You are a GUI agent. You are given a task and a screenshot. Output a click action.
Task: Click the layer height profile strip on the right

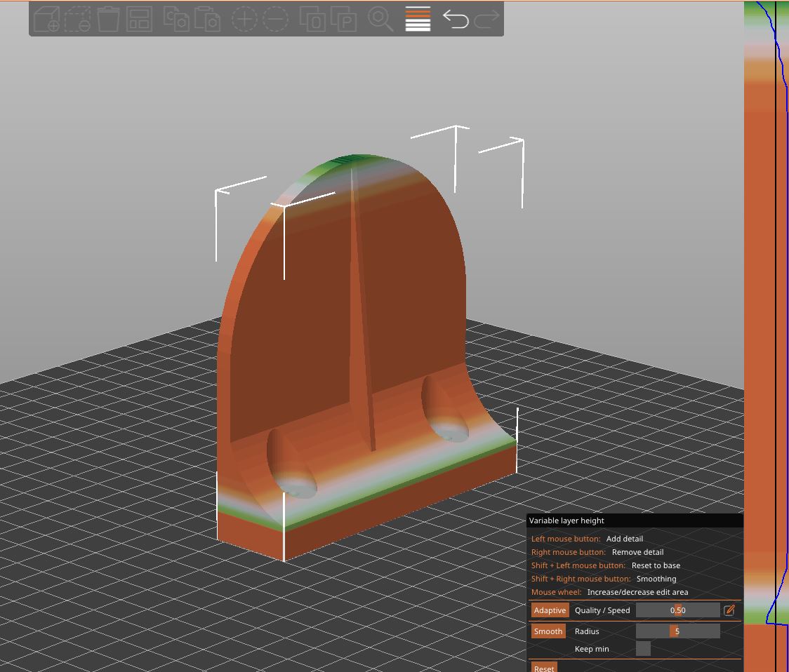tap(765, 281)
